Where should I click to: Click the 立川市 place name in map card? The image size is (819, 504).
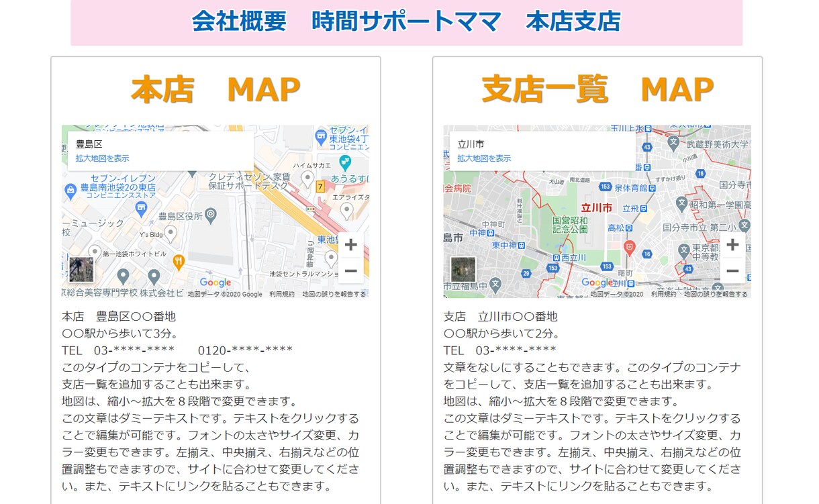click(471, 144)
